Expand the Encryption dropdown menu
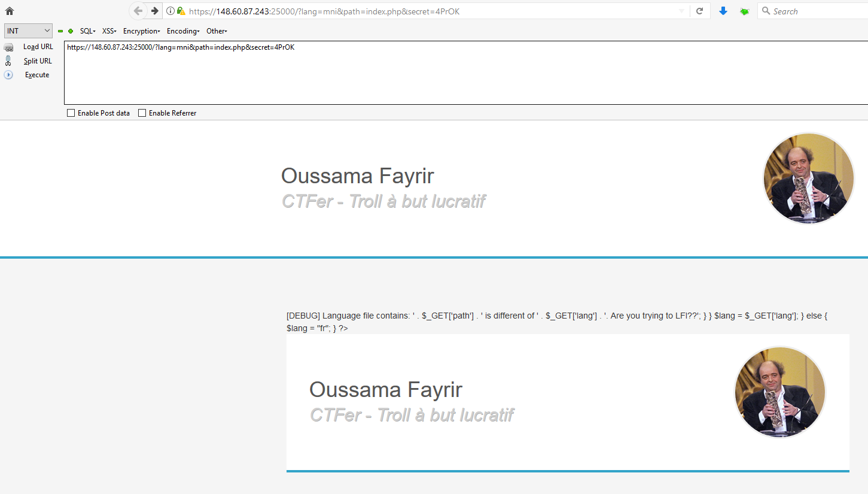The width and height of the screenshot is (868, 494). (141, 31)
